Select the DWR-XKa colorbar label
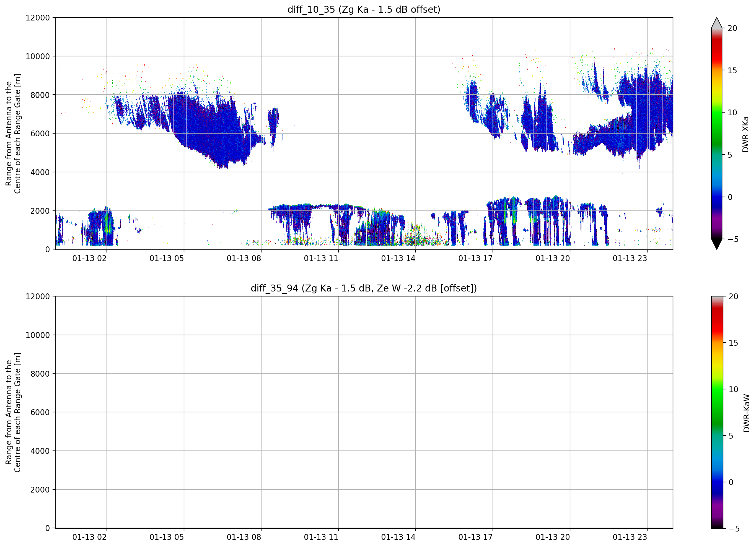The height and width of the screenshot is (547, 756). [745, 134]
